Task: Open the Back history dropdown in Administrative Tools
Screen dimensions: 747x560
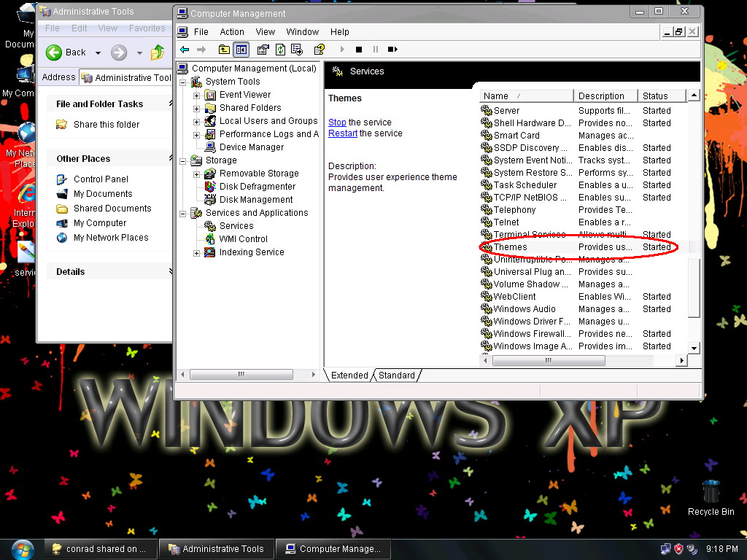Action: click(x=98, y=52)
